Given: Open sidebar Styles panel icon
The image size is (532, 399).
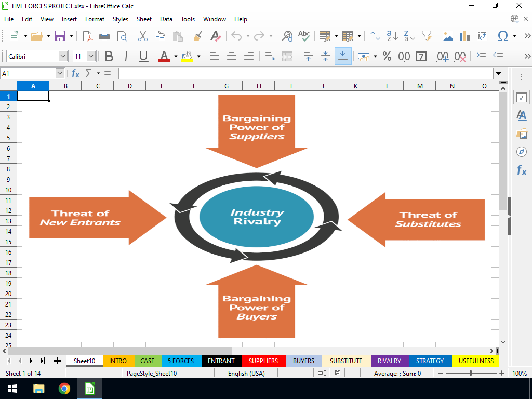Looking at the screenshot, I should click(522, 115).
